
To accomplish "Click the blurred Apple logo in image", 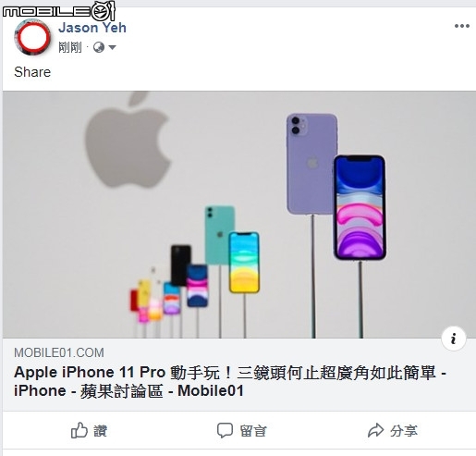I will 128,140.
